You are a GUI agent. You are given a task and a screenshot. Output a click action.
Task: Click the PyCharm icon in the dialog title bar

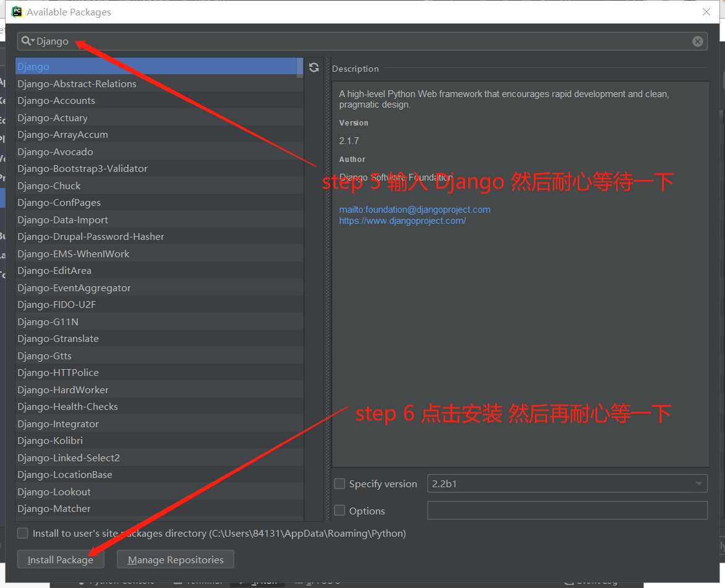coord(17,12)
